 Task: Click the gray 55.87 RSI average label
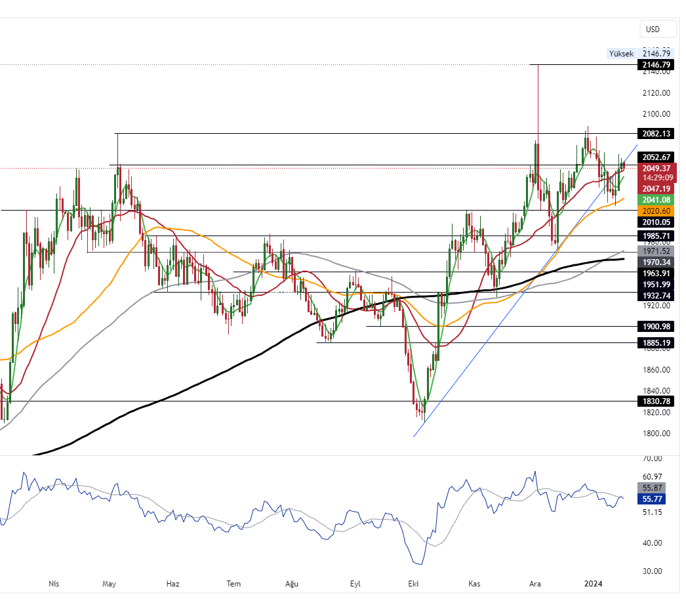click(651, 488)
